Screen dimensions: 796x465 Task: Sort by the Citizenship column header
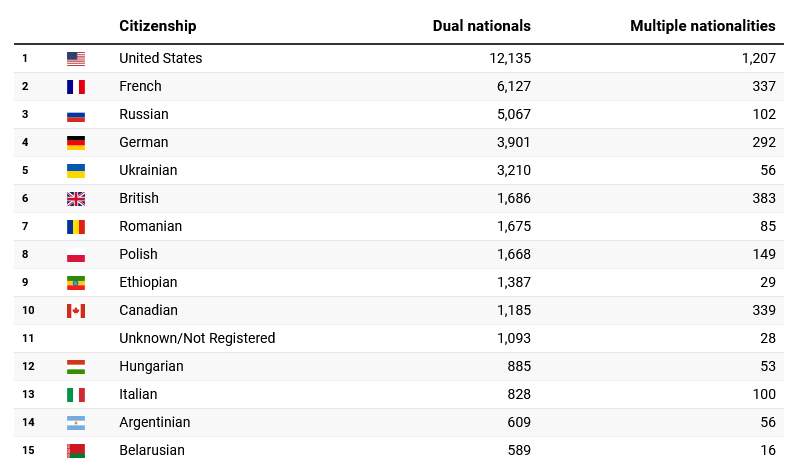pos(158,26)
